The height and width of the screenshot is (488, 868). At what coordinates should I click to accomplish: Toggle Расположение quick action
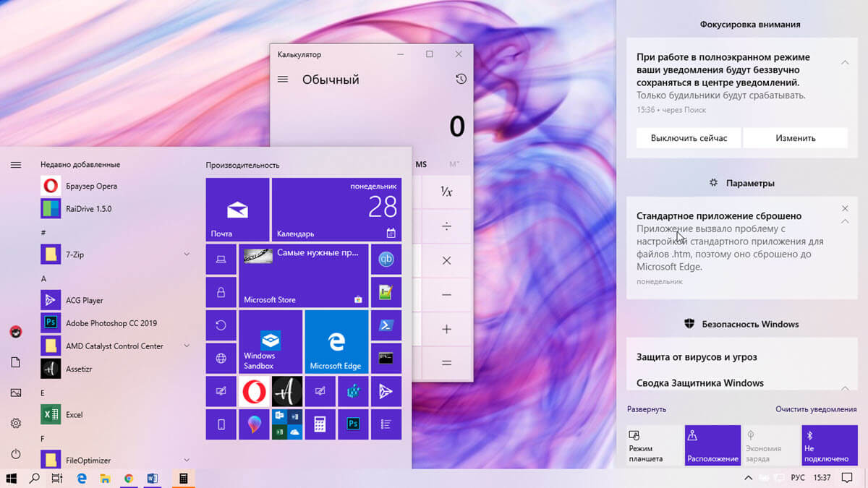(x=712, y=445)
